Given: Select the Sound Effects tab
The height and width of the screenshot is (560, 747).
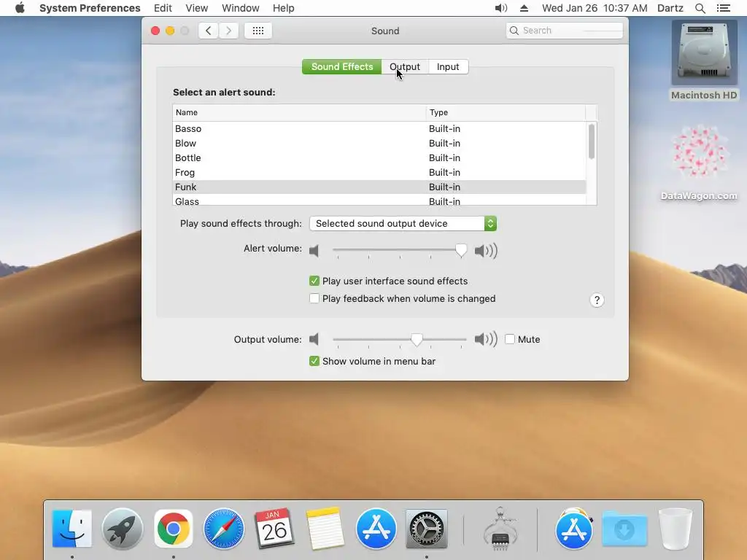Looking at the screenshot, I should tap(342, 66).
